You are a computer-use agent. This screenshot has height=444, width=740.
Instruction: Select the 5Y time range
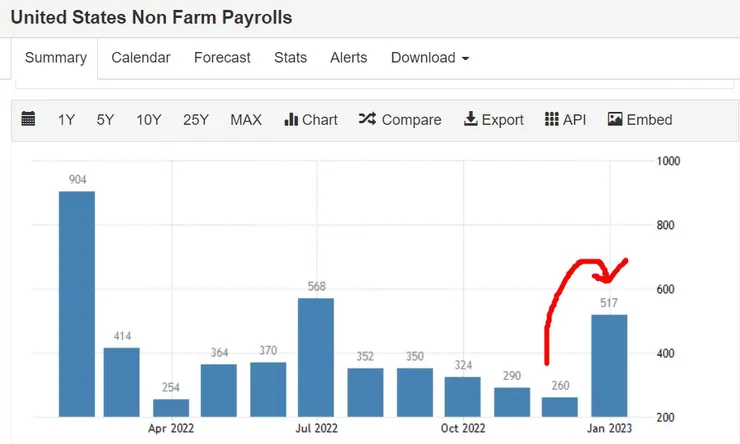pyautogui.click(x=105, y=120)
